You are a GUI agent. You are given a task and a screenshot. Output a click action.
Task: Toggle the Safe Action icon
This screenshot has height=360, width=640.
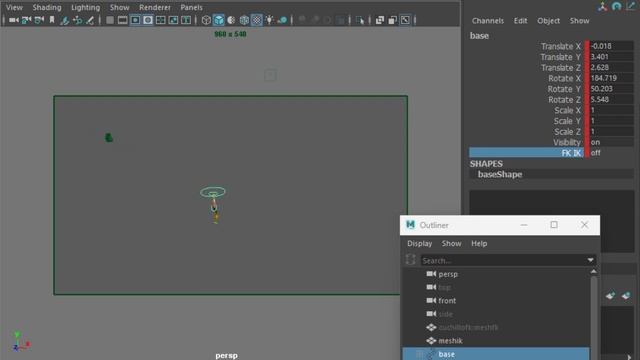point(173,20)
